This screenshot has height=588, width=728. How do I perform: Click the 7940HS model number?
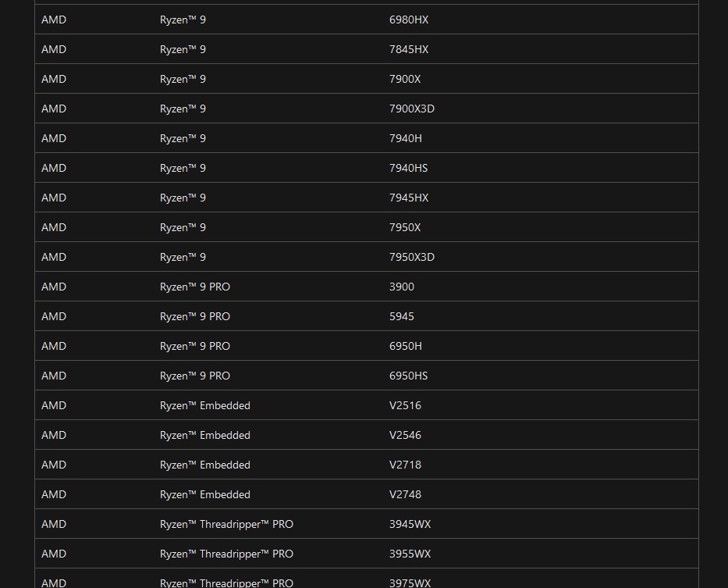tap(409, 168)
